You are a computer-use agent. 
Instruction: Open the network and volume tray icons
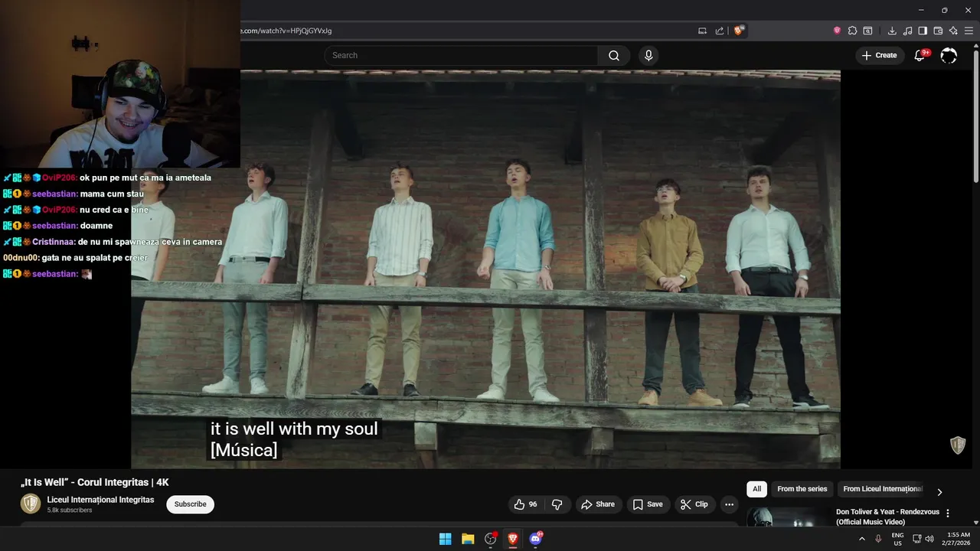click(x=923, y=539)
